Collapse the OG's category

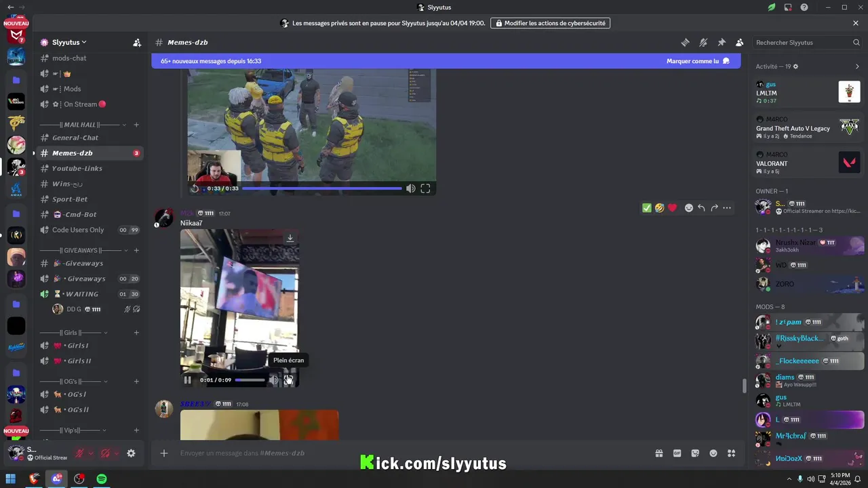point(73,382)
